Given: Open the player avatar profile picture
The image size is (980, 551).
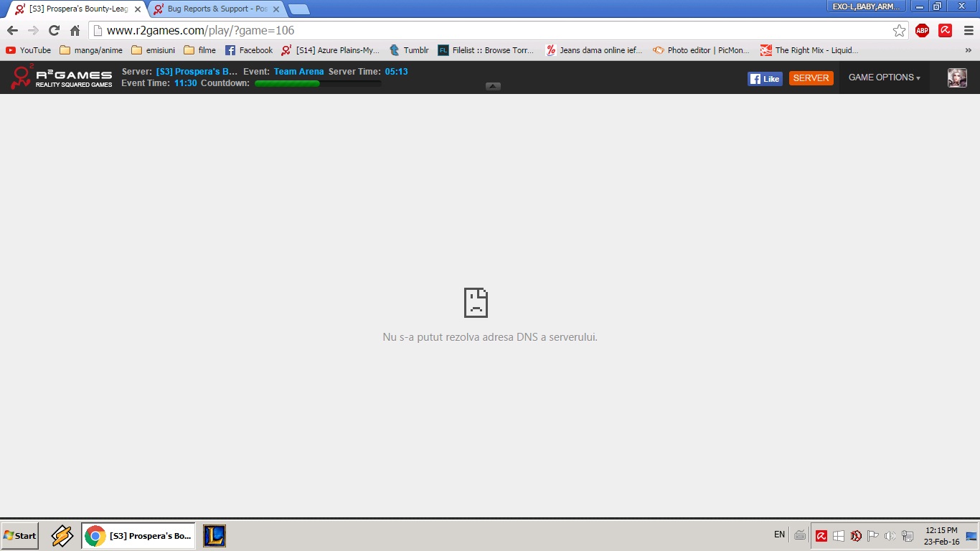Looking at the screenshot, I should coord(957,77).
